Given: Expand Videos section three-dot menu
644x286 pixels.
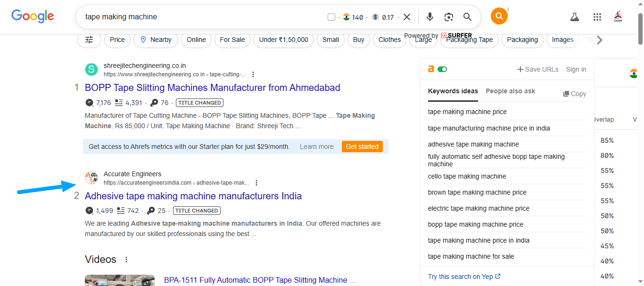Looking at the screenshot, I should (126, 260).
